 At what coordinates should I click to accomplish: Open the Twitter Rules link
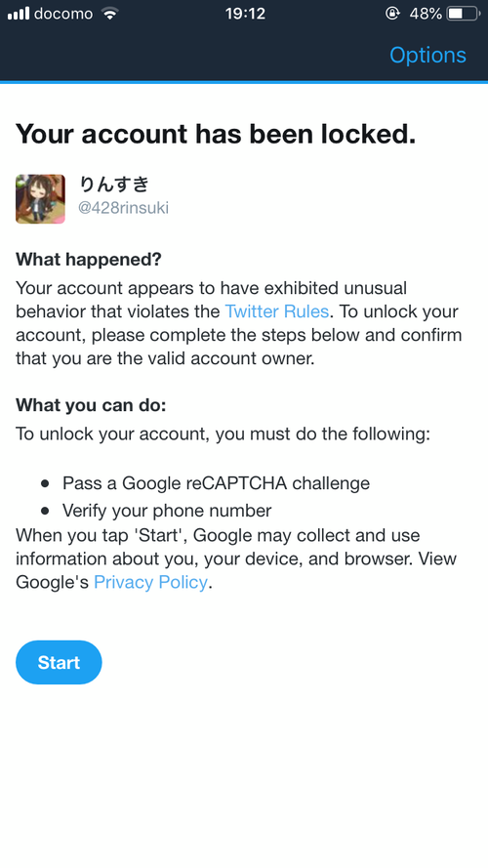pyautogui.click(x=276, y=311)
